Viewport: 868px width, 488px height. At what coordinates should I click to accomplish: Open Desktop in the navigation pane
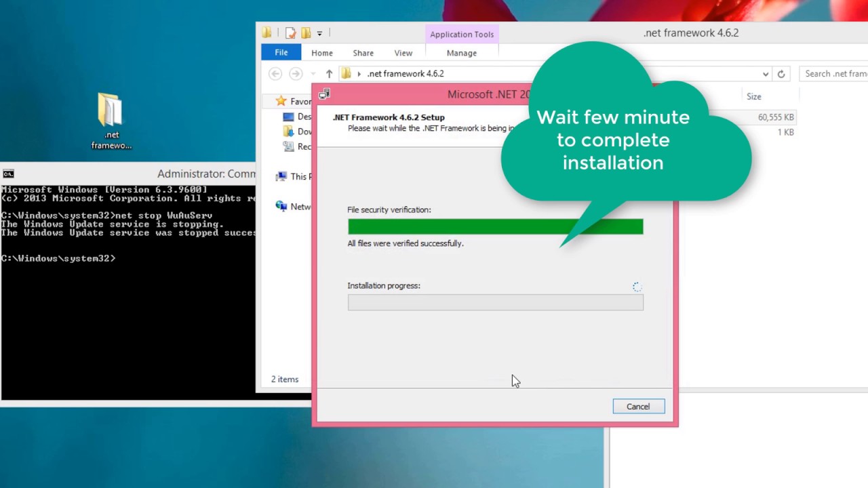[296, 117]
